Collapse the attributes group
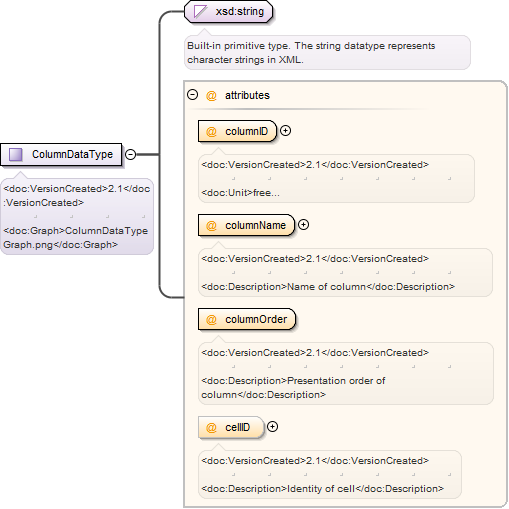The height and width of the screenshot is (509, 509). click(x=192, y=95)
